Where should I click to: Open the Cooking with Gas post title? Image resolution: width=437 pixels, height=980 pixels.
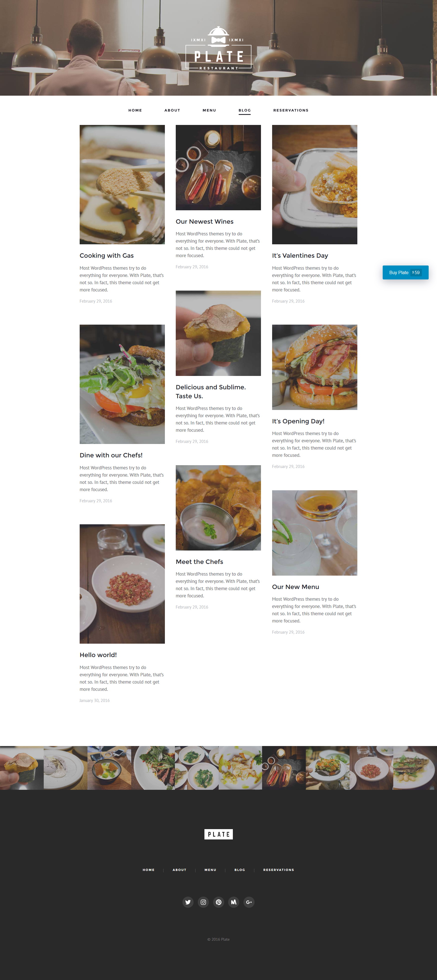(x=107, y=256)
